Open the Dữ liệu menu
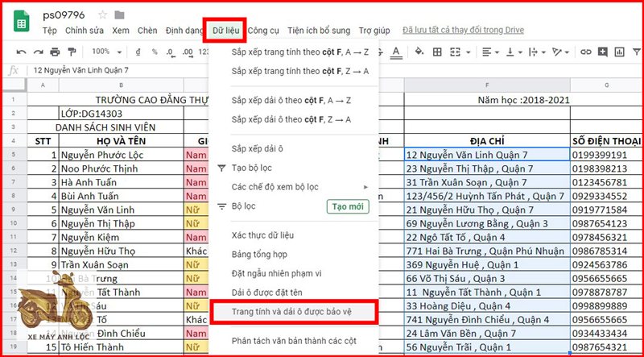The width and height of the screenshot is (644, 357). 226,31
